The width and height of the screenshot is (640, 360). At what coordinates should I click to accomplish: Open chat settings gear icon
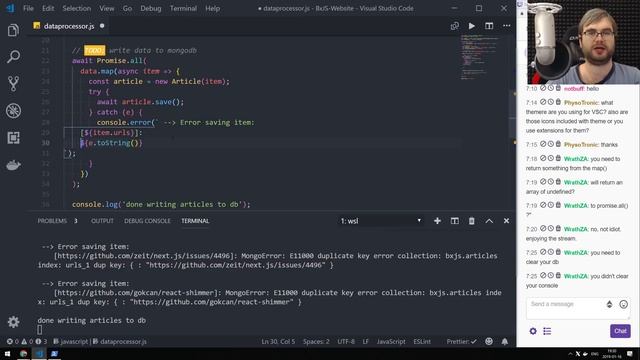pos(533,331)
